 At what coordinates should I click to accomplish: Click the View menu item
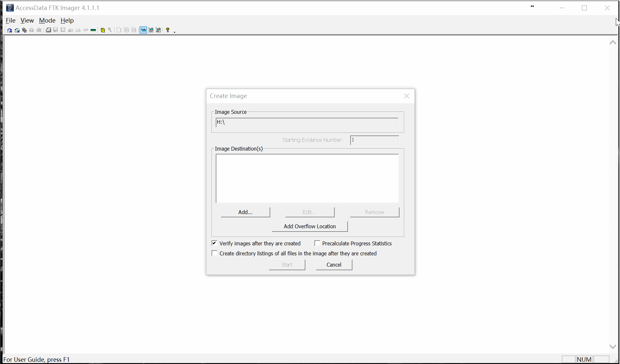[x=27, y=20]
